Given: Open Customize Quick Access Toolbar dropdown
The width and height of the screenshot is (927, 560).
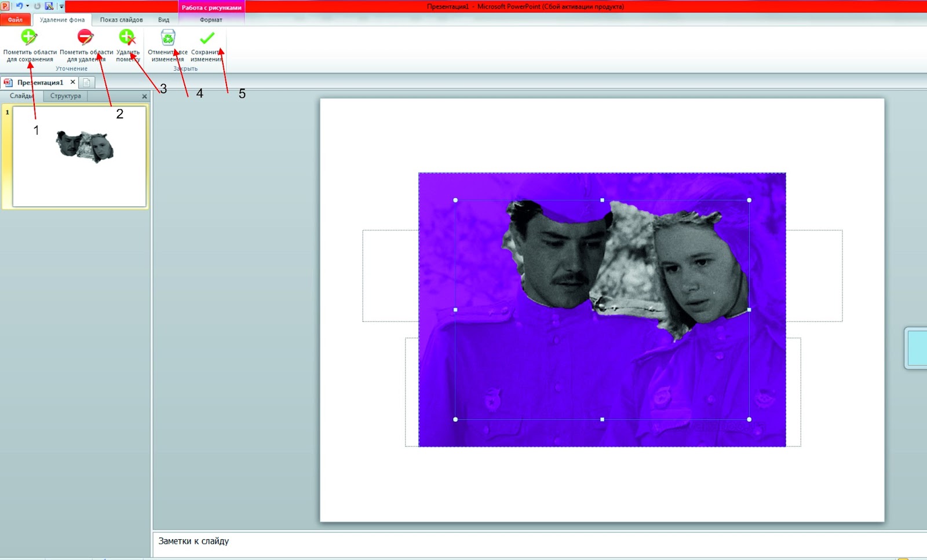Looking at the screenshot, I should pos(61,6).
